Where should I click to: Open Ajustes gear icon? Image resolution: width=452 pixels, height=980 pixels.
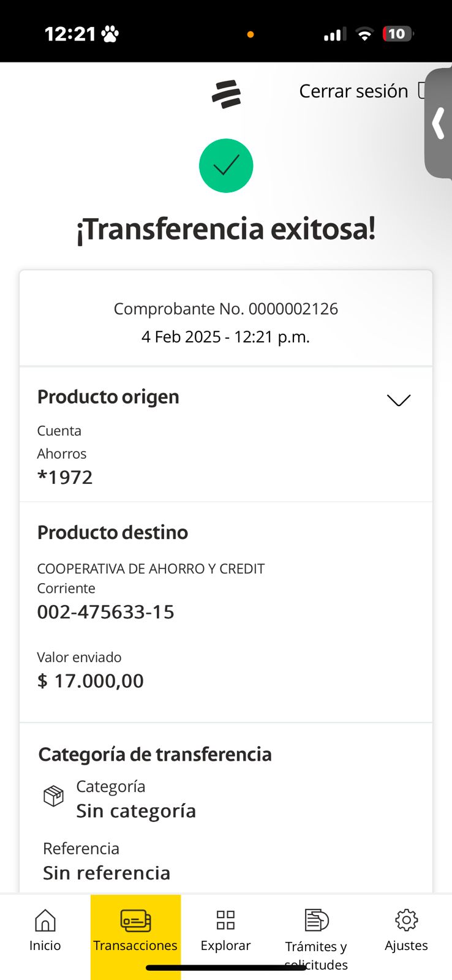(x=406, y=920)
